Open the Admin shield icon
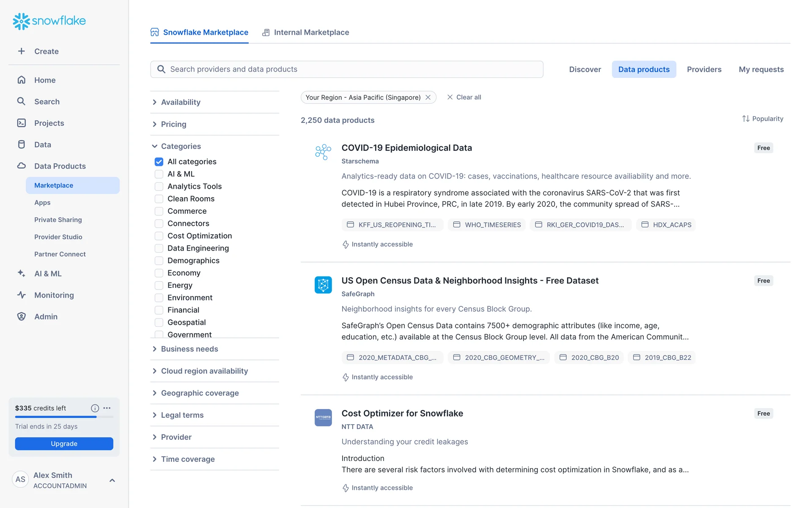Image resolution: width=812 pixels, height=508 pixels. click(21, 317)
